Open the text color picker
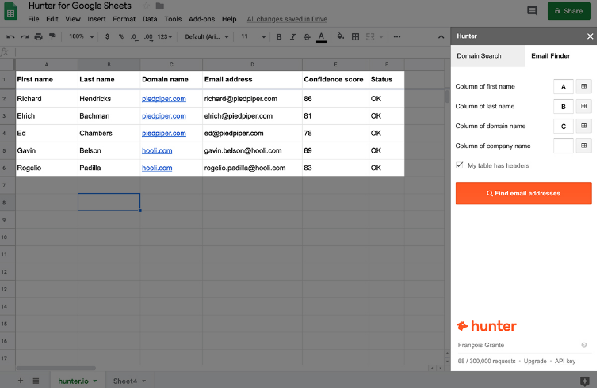 [321, 37]
